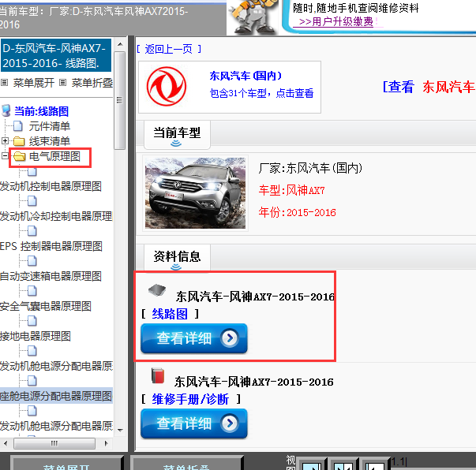This screenshot has height=470, width=476.
Task: Click document icon above EPS 控制器电器原理图
Action: pos(32,231)
